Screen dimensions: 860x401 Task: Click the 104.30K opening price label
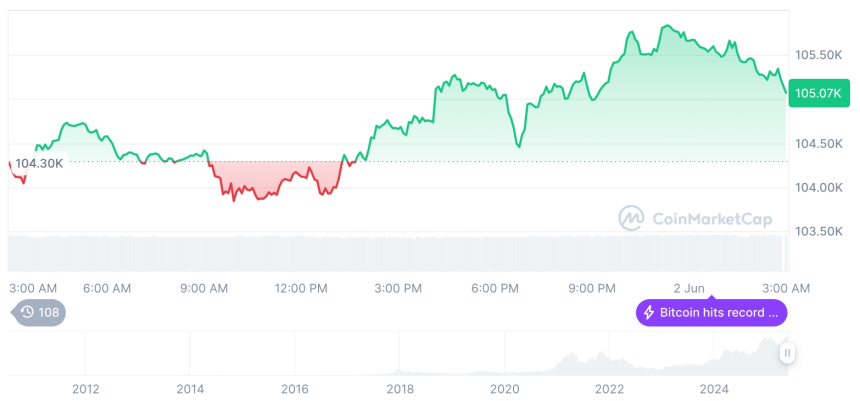tap(39, 163)
